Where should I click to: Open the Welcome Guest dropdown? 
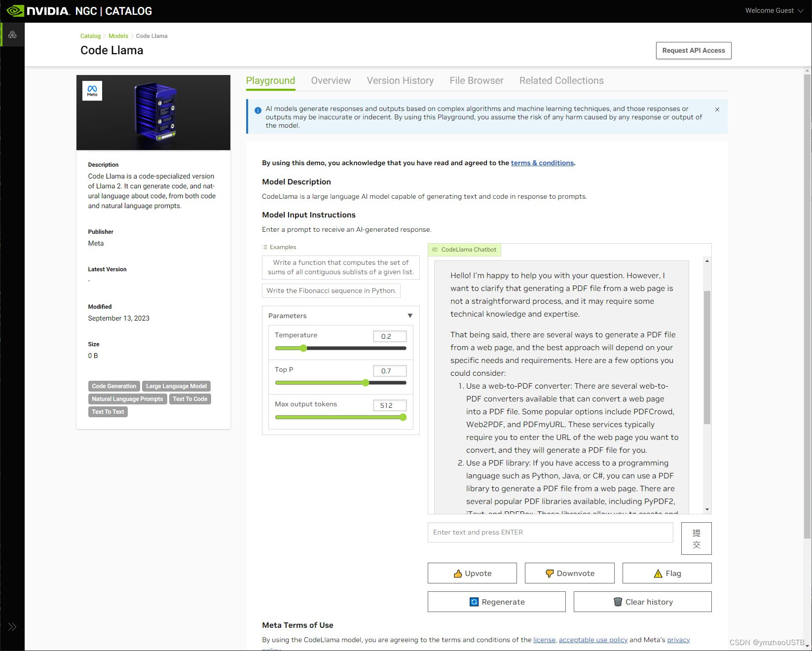click(774, 10)
